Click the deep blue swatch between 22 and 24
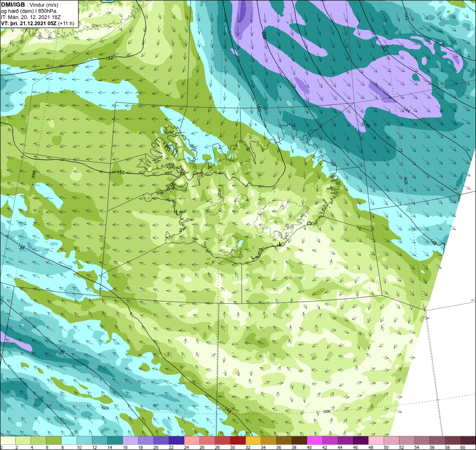Screen dimensions: 476x450 coord(177,440)
